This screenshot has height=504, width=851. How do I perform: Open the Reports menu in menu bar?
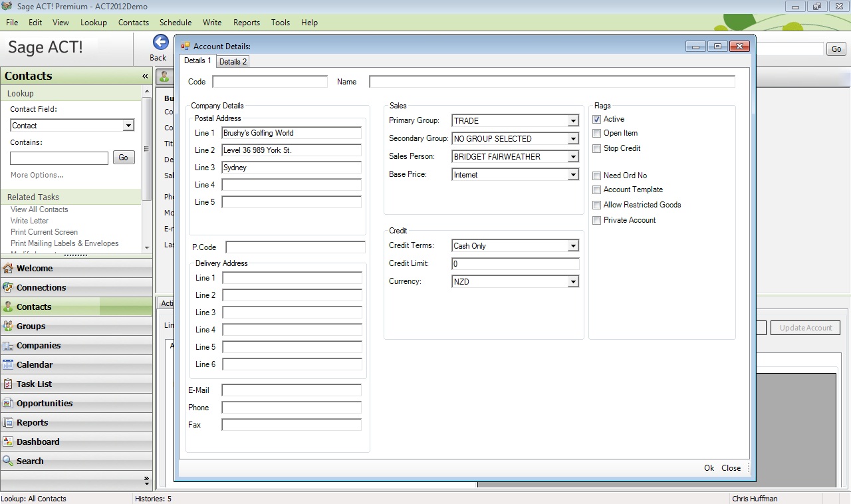[x=247, y=23]
